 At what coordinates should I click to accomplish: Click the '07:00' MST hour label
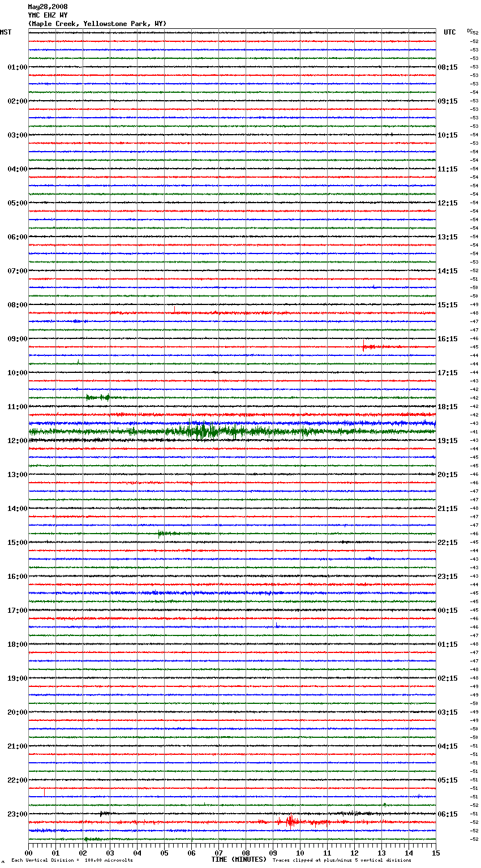pyautogui.click(x=18, y=271)
